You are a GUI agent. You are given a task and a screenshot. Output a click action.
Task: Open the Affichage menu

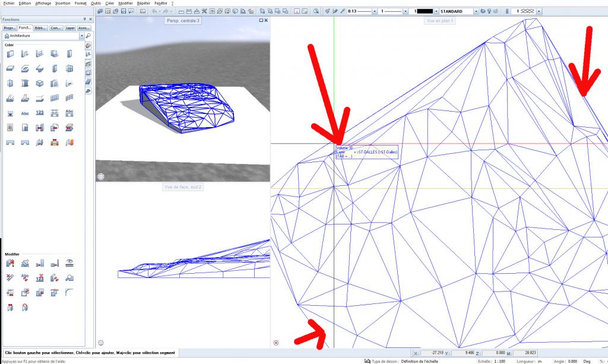[x=43, y=3]
